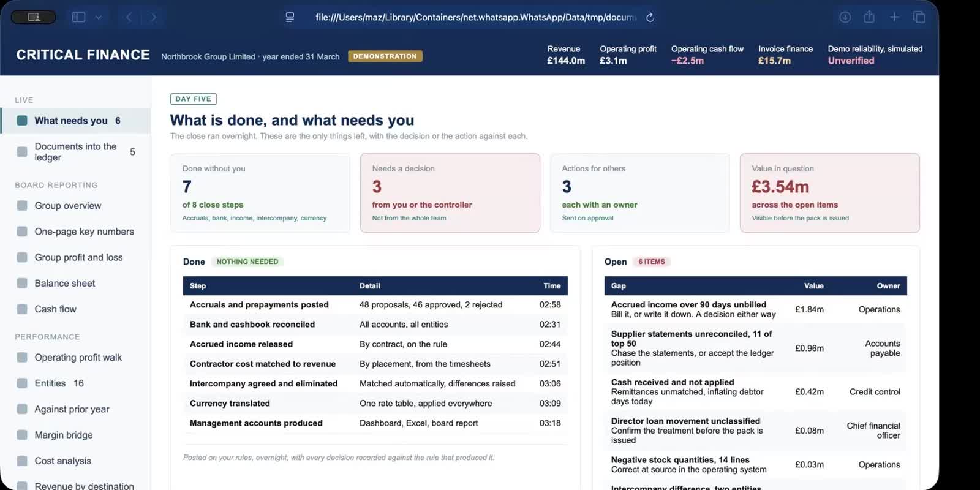This screenshot has width=980, height=490.
Task: Select the 'Operating cash flow −£2.5m' header metric
Action: tap(707, 55)
